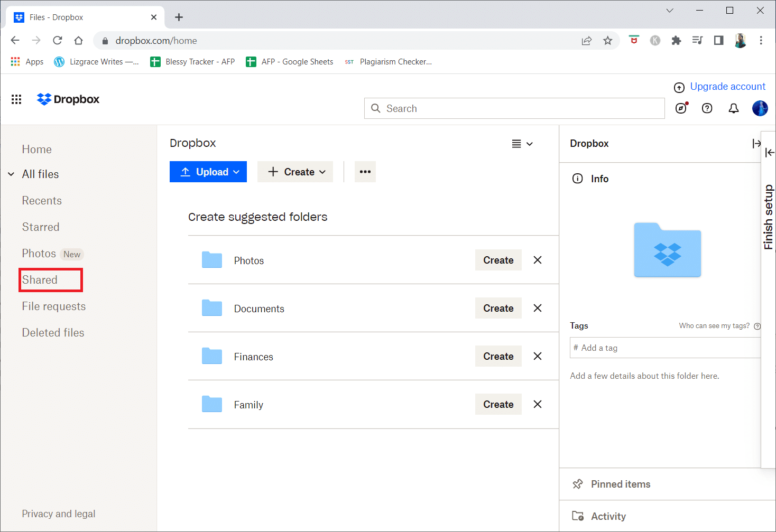Dismiss the Documents suggested folder
The height and width of the screenshot is (532, 776).
pyautogui.click(x=538, y=308)
